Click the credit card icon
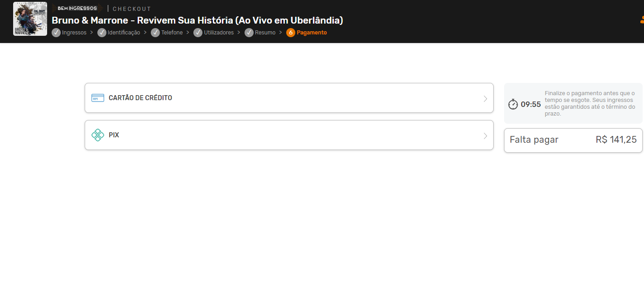 (98, 98)
